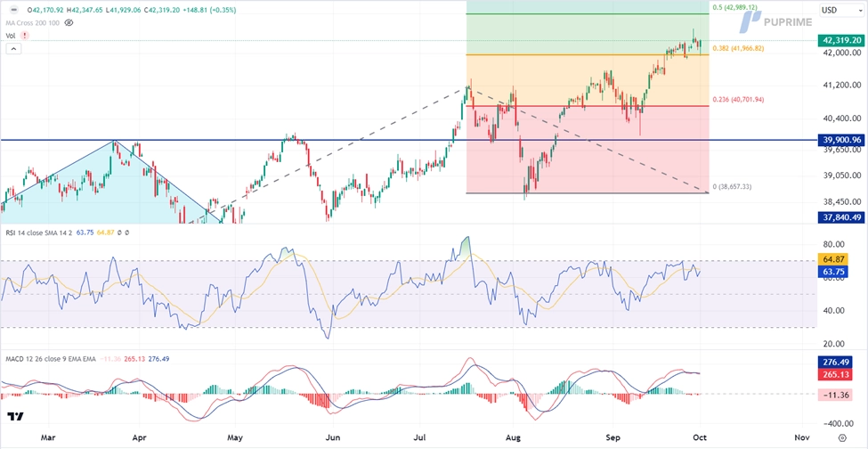The image size is (868, 449).
Task: Click the 40,400.00 tick on the price scale
Action: 841,118
